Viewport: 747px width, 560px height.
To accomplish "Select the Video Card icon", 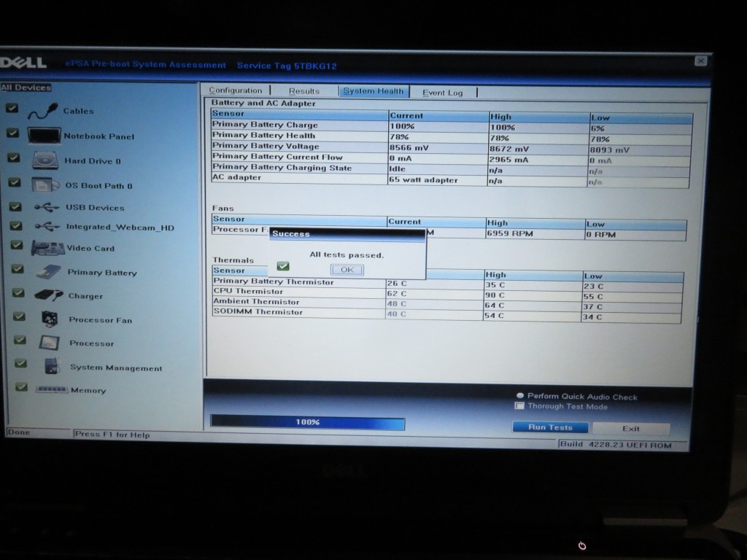I will pyautogui.click(x=47, y=248).
